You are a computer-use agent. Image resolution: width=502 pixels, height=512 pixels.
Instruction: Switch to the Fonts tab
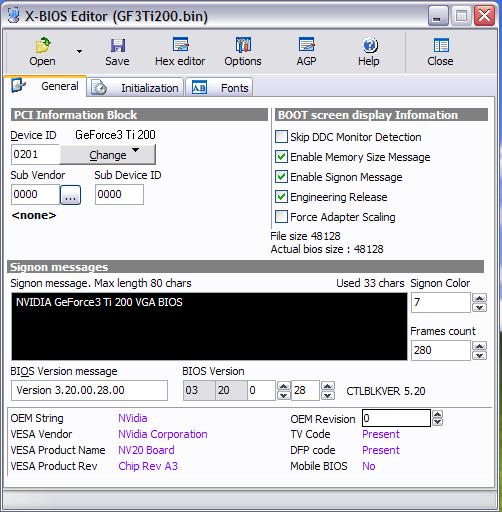(x=219, y=88)
